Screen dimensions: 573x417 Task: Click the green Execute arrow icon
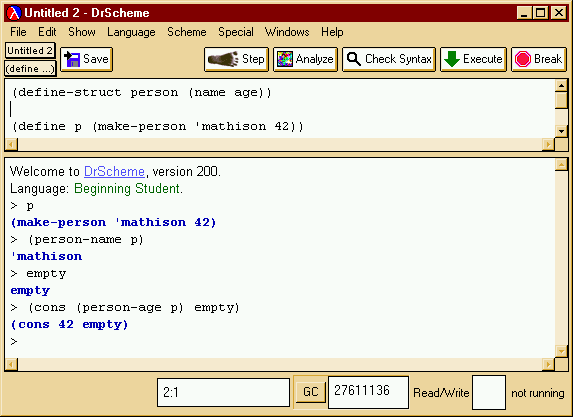(x=452, y=59)
